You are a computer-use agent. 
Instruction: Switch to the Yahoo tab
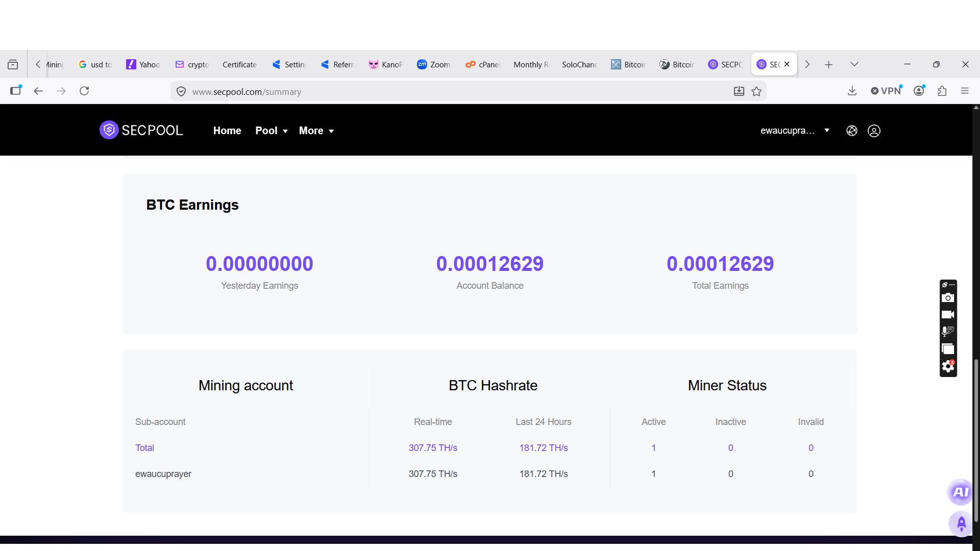tap(143, 64)
